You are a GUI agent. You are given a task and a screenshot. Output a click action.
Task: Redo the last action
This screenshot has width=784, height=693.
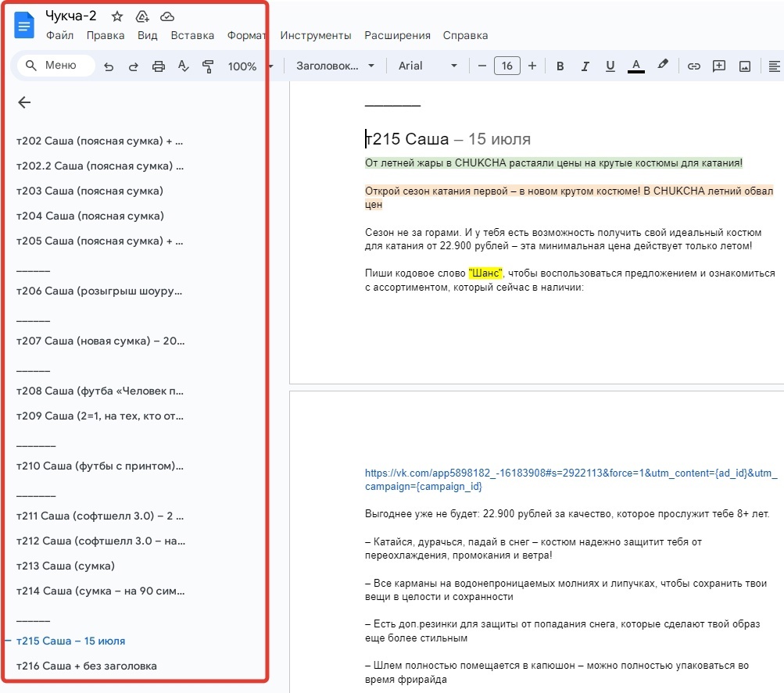(x=133, y=66)
